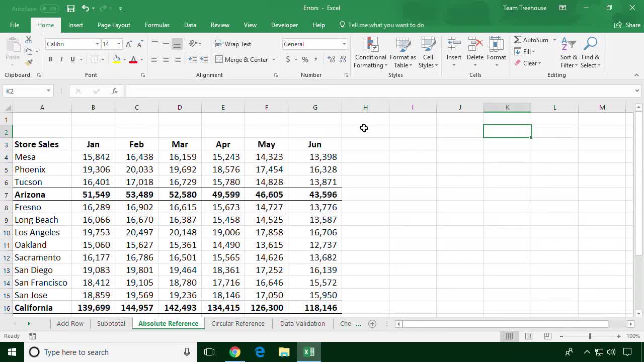
Task: Click the AutoSum button
Action: click(x=531, y=40)
